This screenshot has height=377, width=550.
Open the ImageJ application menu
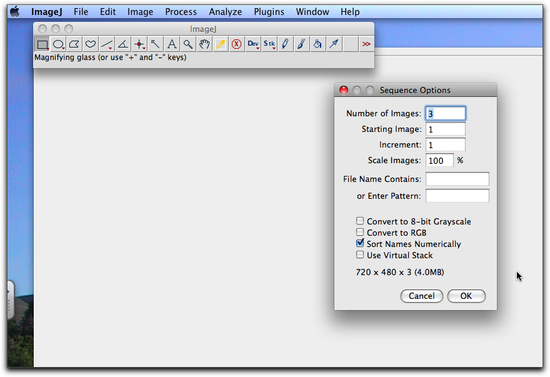[47, 12]
